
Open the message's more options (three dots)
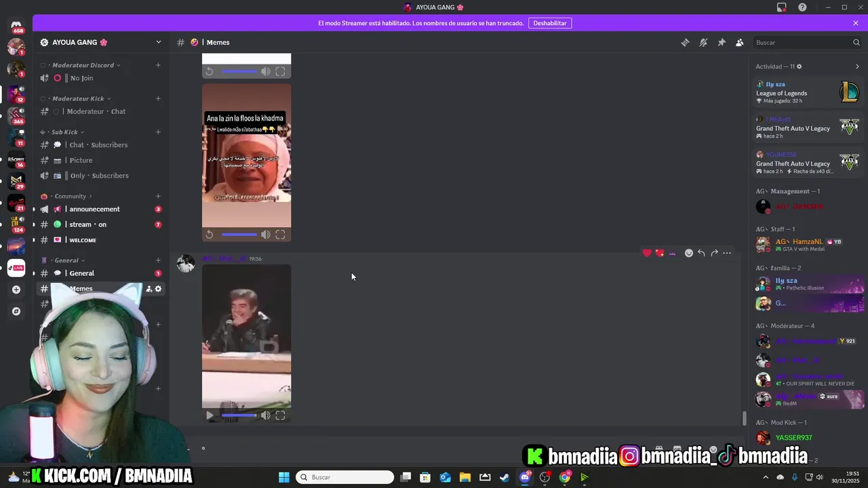727,253
